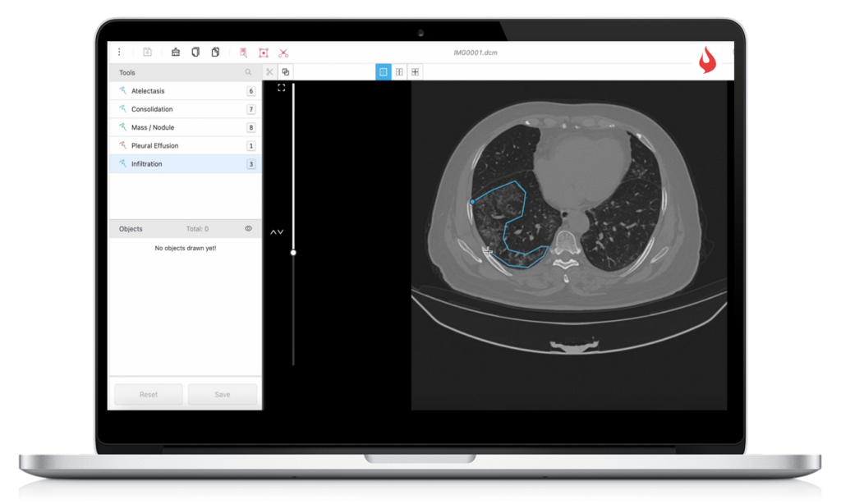Open the kebab menu in the toolbar
This screenshot has width=841, height=504.
click(119, 52)
